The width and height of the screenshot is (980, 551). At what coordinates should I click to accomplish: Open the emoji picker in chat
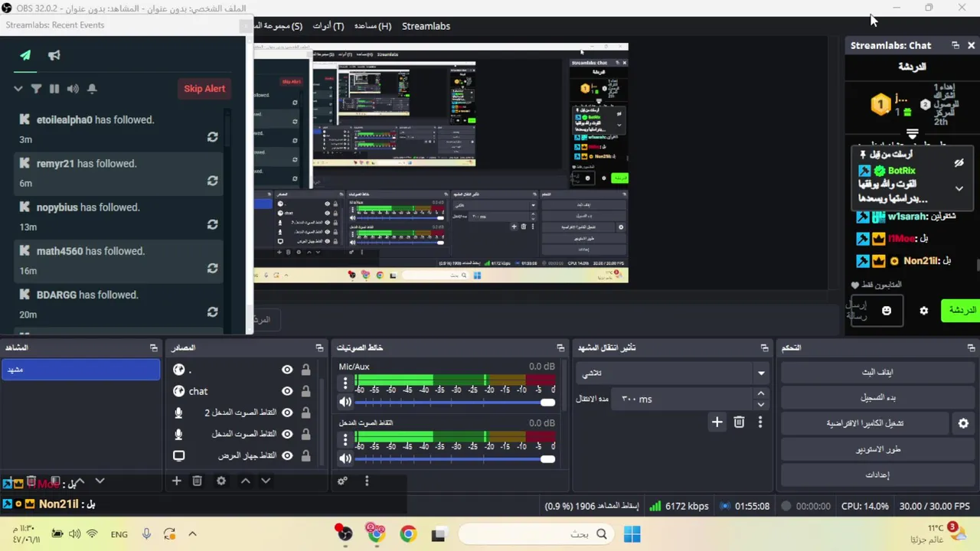pos(887,311)
